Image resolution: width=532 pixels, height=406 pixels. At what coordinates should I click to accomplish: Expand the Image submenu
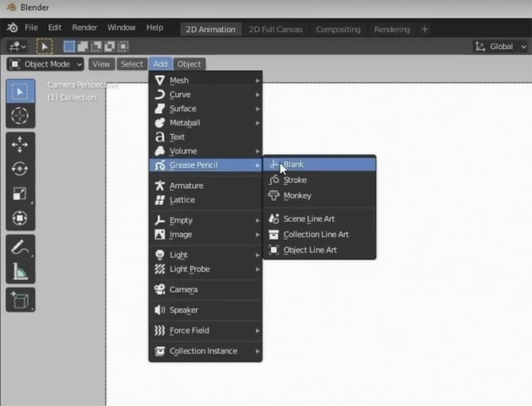point(205,235)
